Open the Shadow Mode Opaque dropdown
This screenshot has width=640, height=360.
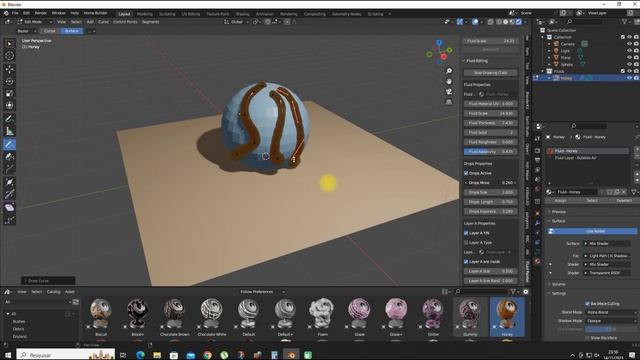pyautogui.click(x=611, y=321)
